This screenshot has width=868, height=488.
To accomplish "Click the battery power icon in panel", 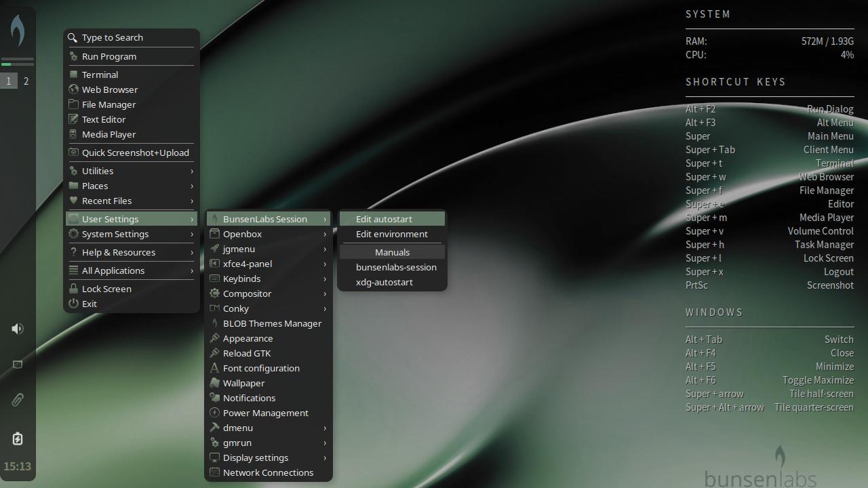I will click(18, 439).
